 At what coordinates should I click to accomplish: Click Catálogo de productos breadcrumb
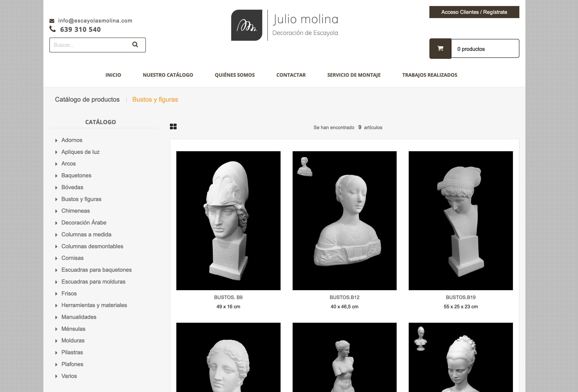click(87, 99)
